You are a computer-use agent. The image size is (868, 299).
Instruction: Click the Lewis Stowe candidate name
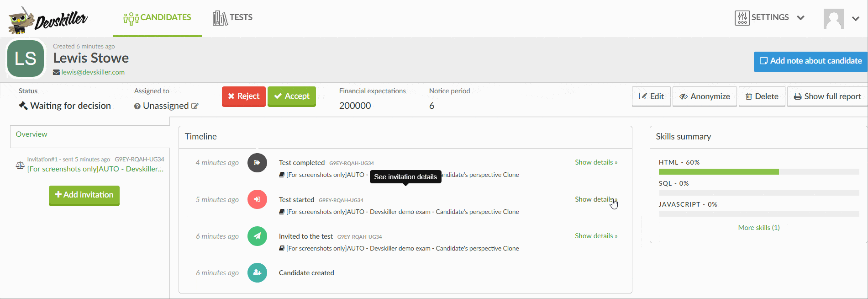click(91, 58)
